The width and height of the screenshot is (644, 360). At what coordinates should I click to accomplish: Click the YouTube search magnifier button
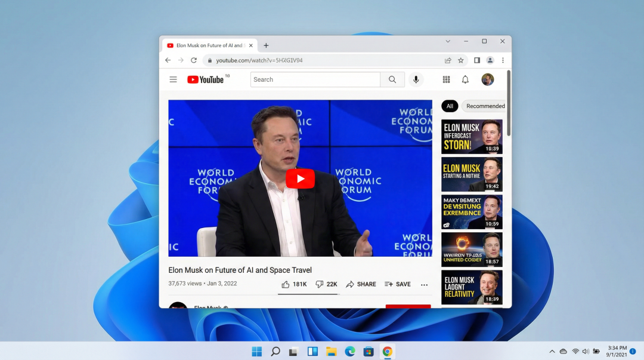392,79
